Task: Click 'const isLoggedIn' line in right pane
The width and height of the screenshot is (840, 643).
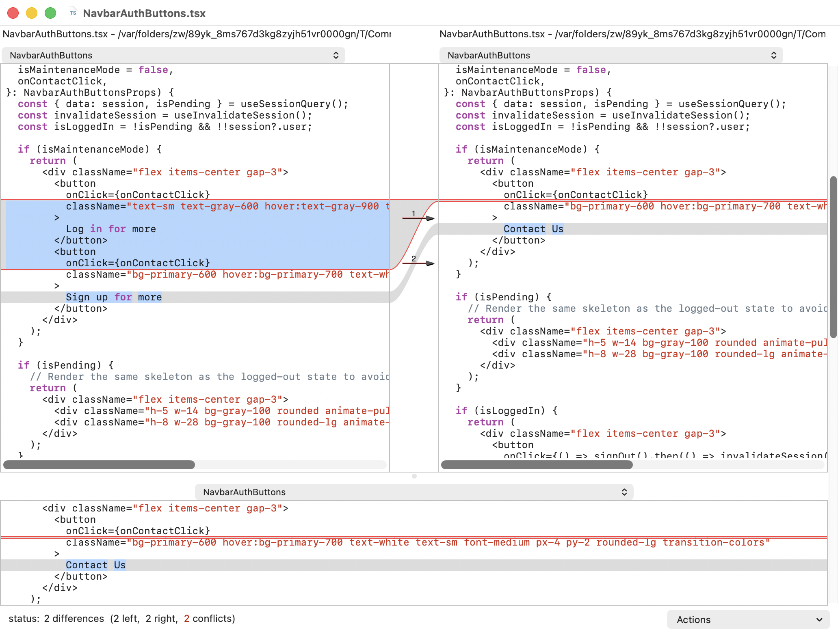Action: tap(603, 127)
